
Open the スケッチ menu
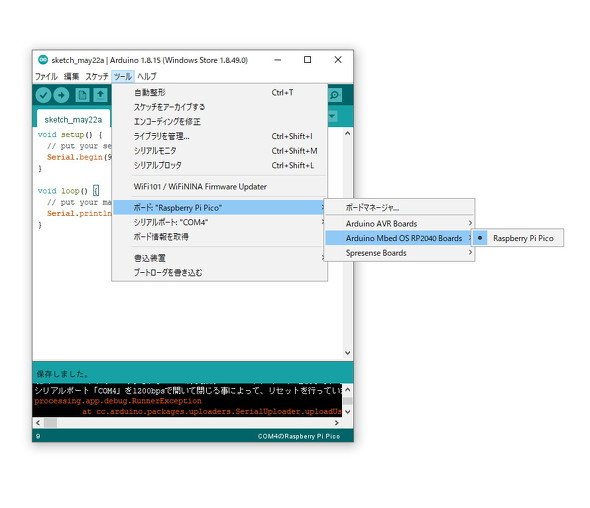click(x=97, y=76)
